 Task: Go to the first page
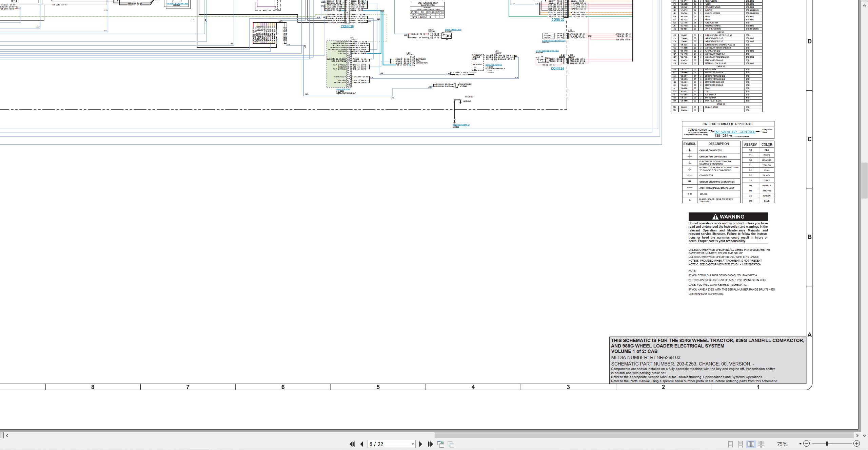[x=352, y=444]
